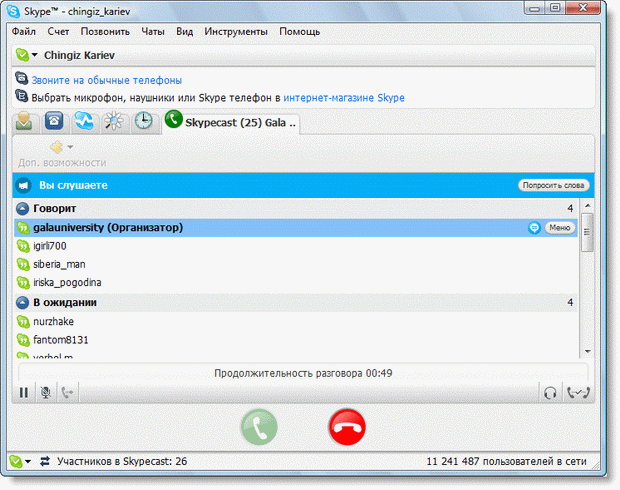Mute the microphone
Image resolution: width=620 pixels, height=490 pixels.
(x=46, y=393)
